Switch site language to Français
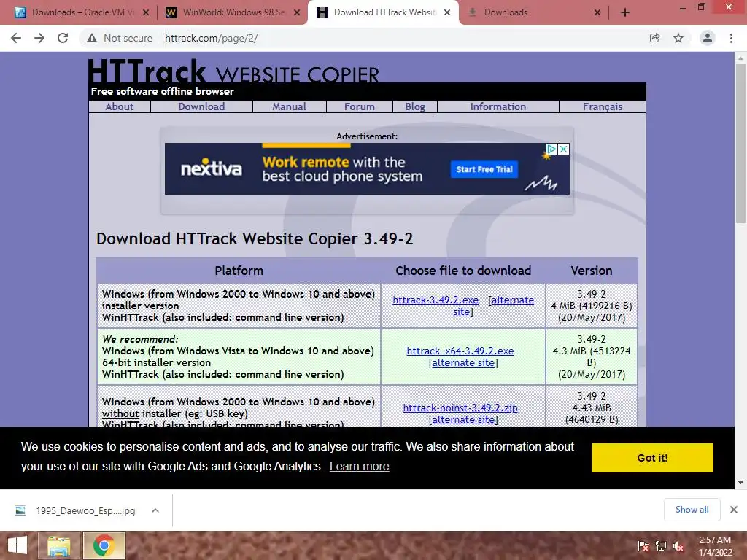The image size is (747, 560). 602,106
